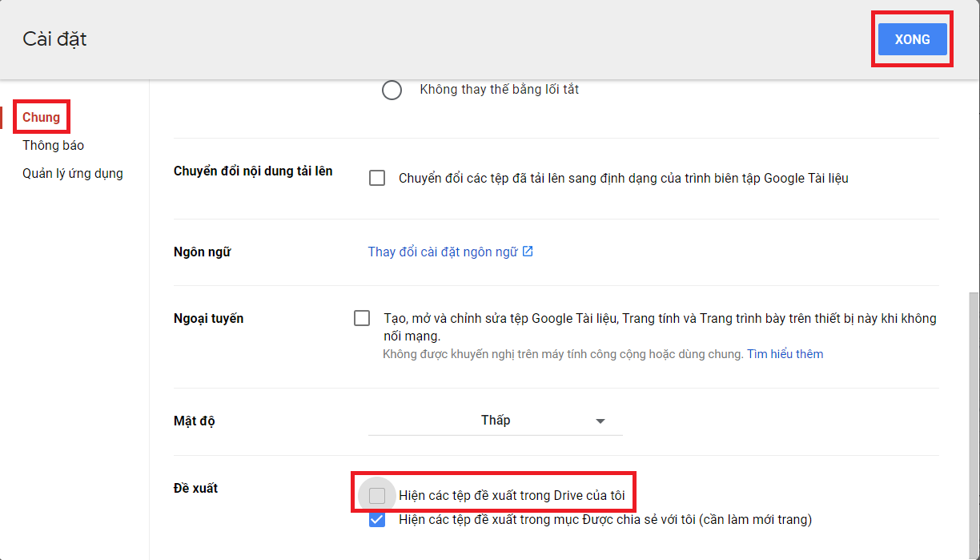Open the external link icon beside language settings

tap(526, 251)
